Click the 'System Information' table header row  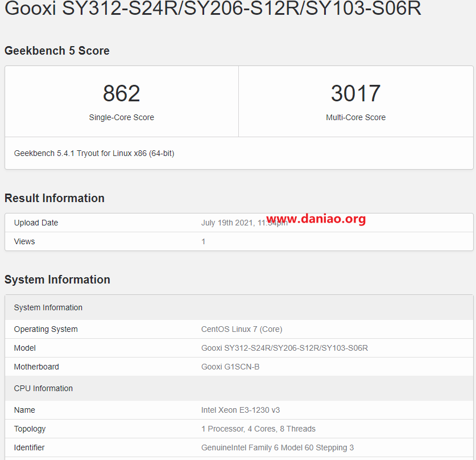[239, 307]
